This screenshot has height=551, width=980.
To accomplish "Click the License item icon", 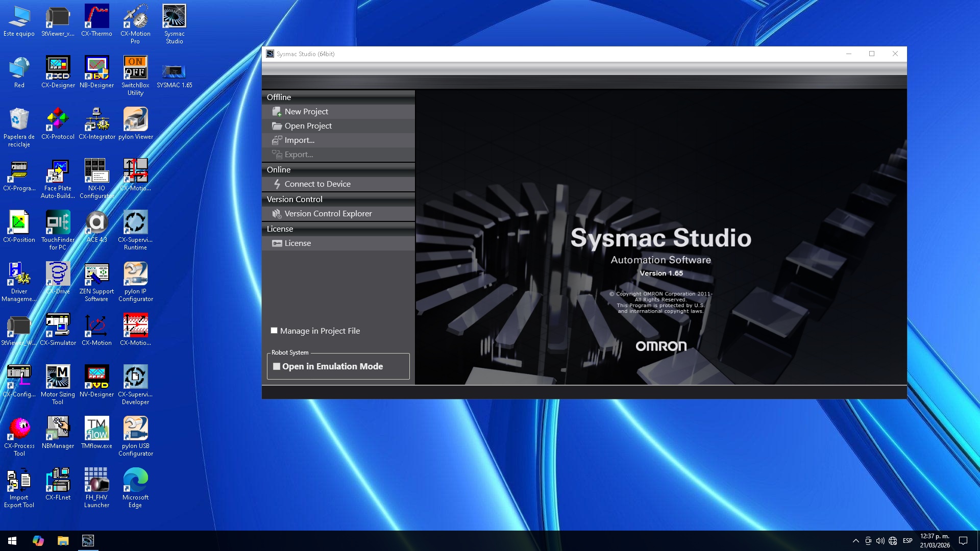I will (x=277, y=243).
